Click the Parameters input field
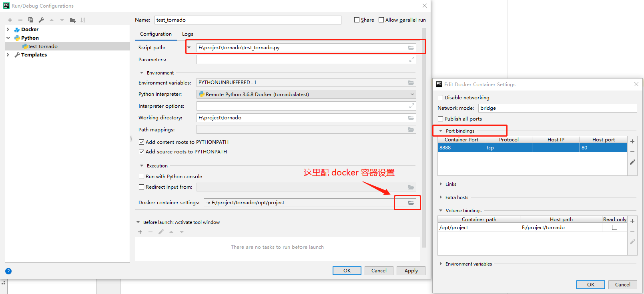 click(306, 60)
